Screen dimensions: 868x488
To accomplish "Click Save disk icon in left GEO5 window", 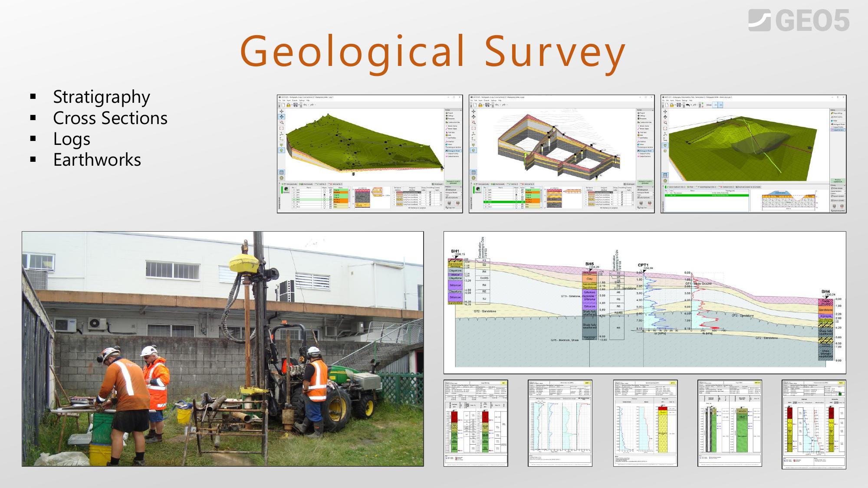I will tap(296, 105).
